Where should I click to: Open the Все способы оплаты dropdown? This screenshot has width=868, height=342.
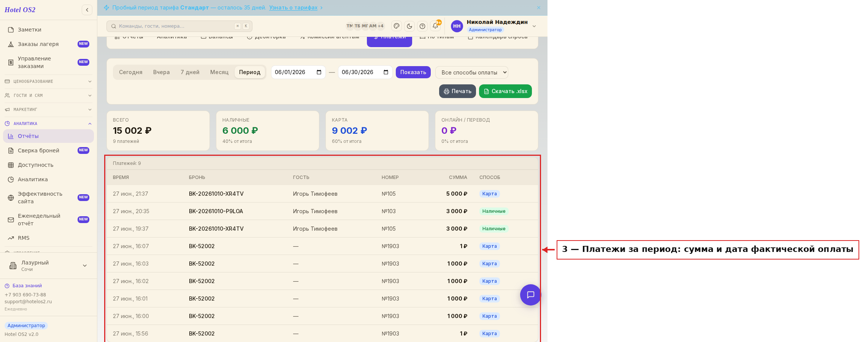point(471,72)
